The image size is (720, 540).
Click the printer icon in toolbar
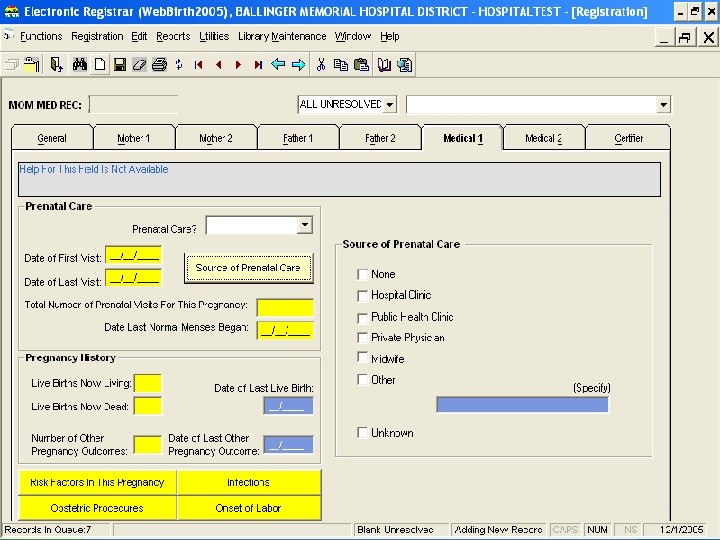(x=159, y=65)
